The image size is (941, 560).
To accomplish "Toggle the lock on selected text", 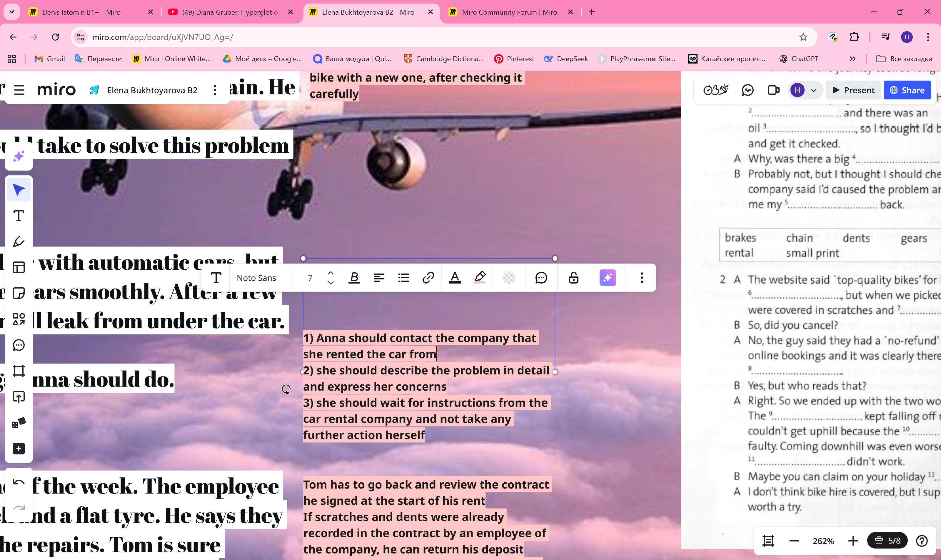I will pos(573,278).
